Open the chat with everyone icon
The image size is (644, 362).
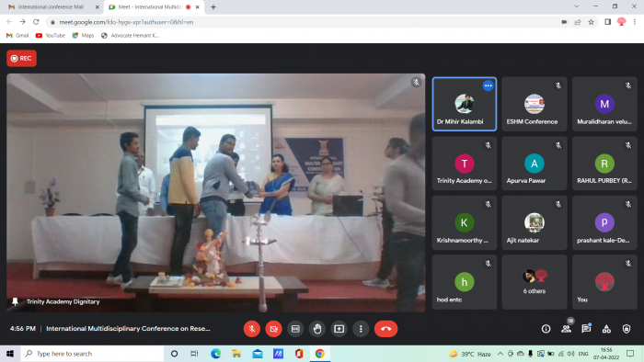click(586, 329)
